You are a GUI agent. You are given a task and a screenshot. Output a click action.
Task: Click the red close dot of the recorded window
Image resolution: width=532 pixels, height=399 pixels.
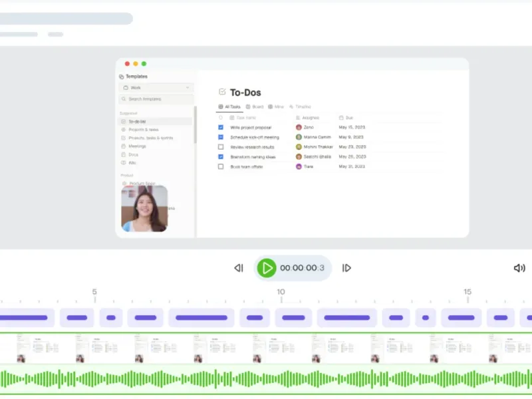(127, 64)
